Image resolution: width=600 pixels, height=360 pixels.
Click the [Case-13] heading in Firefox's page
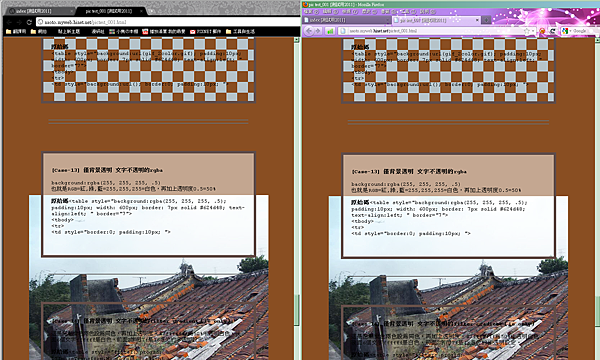point(409,172)
